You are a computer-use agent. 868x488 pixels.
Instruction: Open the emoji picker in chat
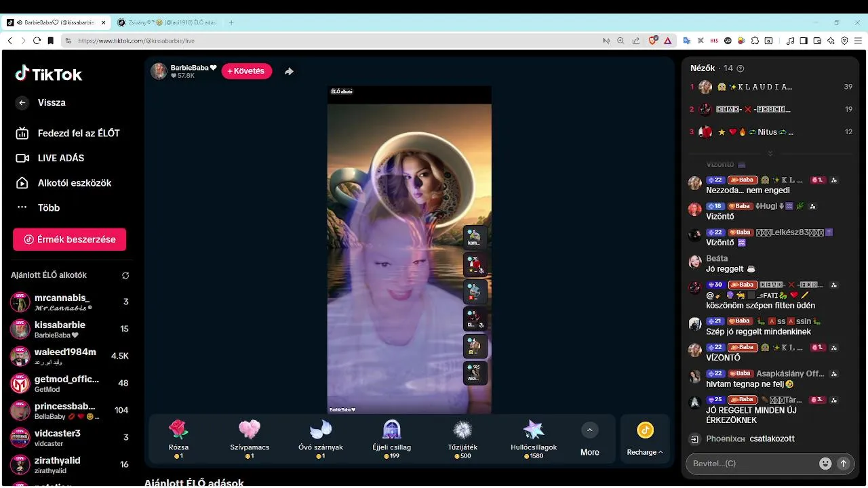[825, 464]
